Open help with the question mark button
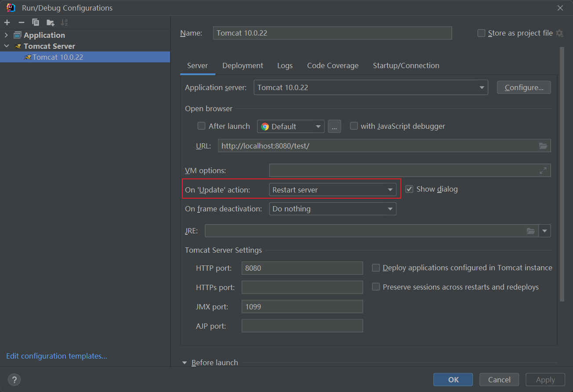573x392 pixels. pyautogui.click(x=14, y=380)
